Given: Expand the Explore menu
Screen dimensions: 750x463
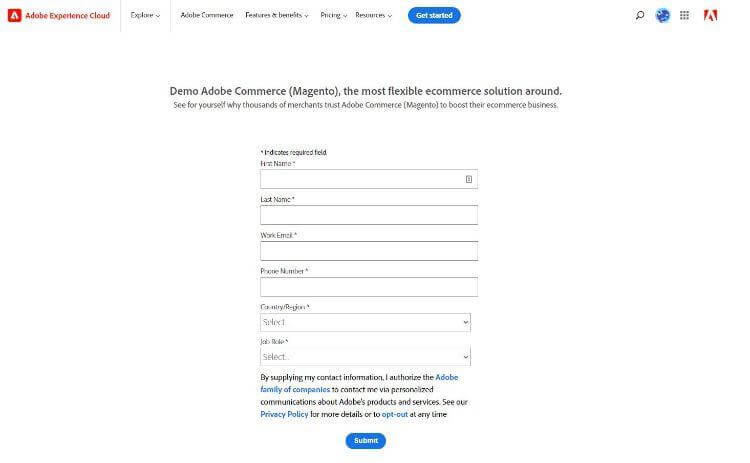Looking at the screenshot, I should (x=145, y=15).
